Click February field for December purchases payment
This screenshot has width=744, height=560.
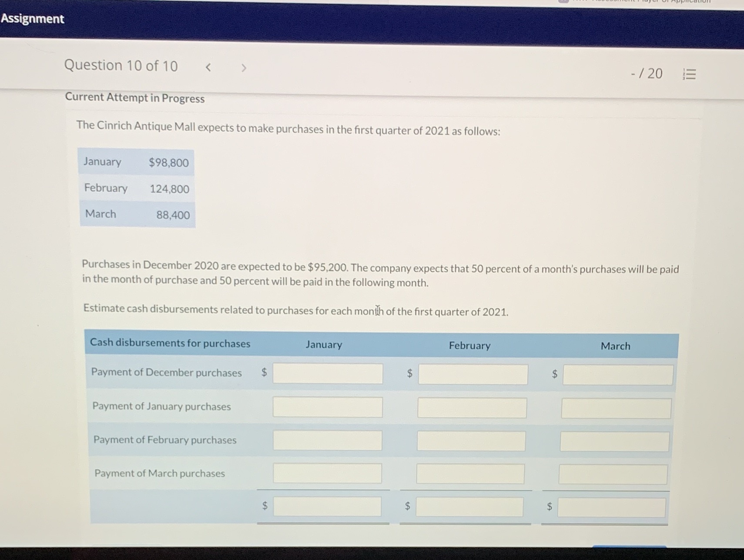473,374
